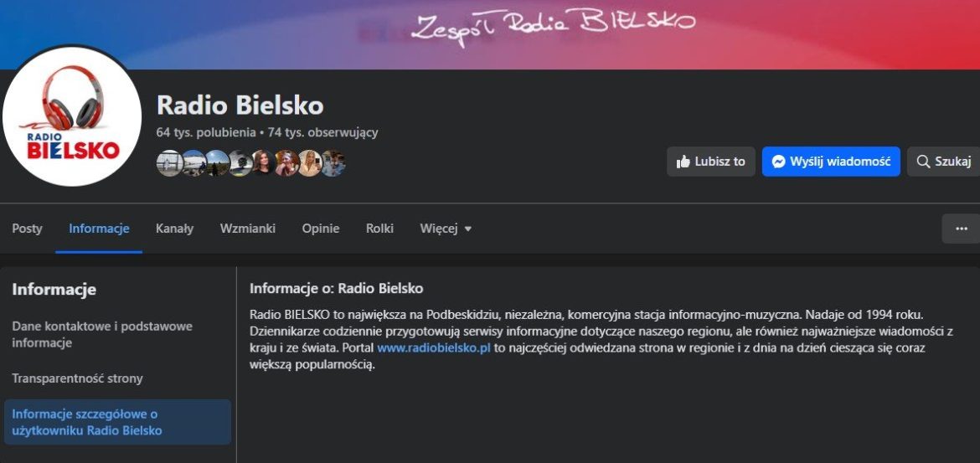
Task: Select the Informacje tab
Action: 99,229
